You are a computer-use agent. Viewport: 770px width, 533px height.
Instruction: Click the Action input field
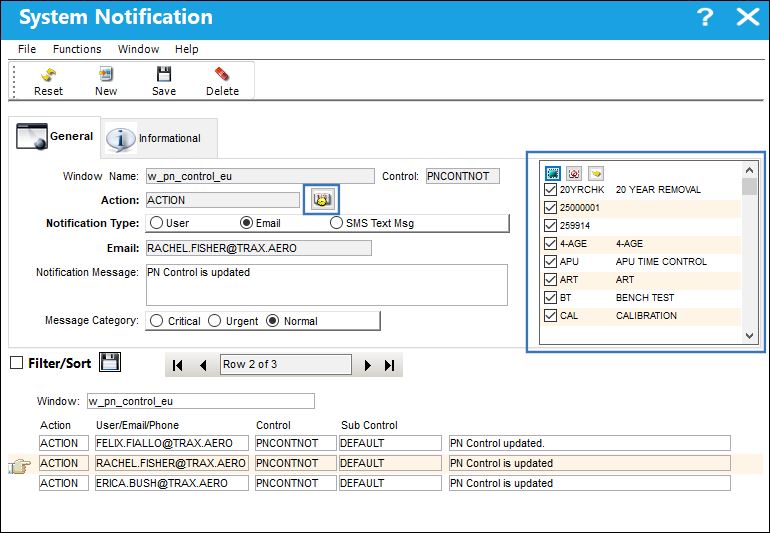click(x=222, y=200)
